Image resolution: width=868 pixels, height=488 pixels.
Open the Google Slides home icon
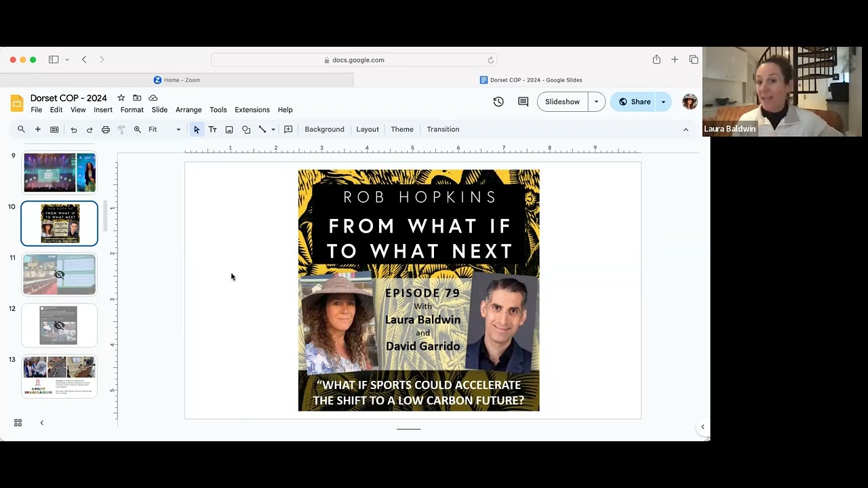(x=17, y=103)
